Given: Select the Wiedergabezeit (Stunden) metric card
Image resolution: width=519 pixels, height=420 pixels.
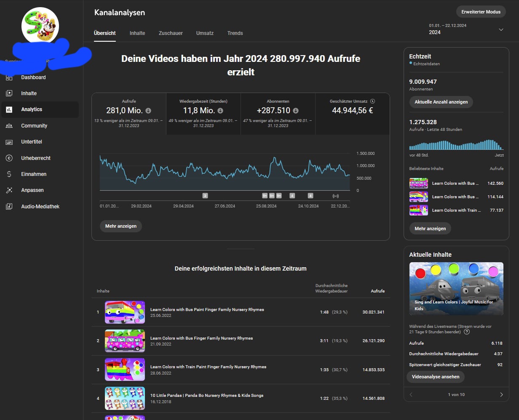Looking at the screenshot, I should click(x=203, y=114).
